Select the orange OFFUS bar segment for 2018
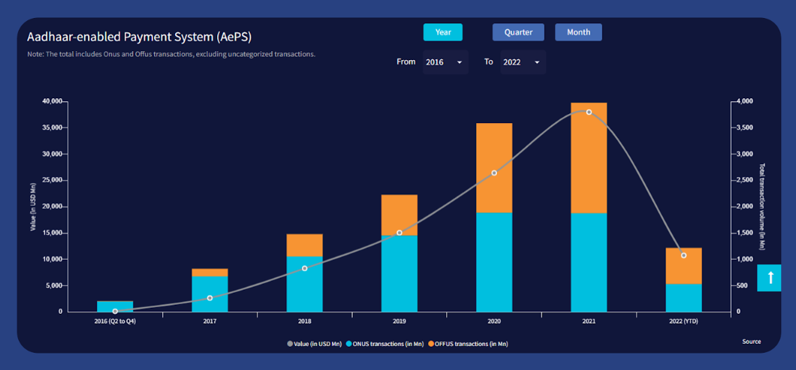Screen dimensions: 796x370 [305, 245]
